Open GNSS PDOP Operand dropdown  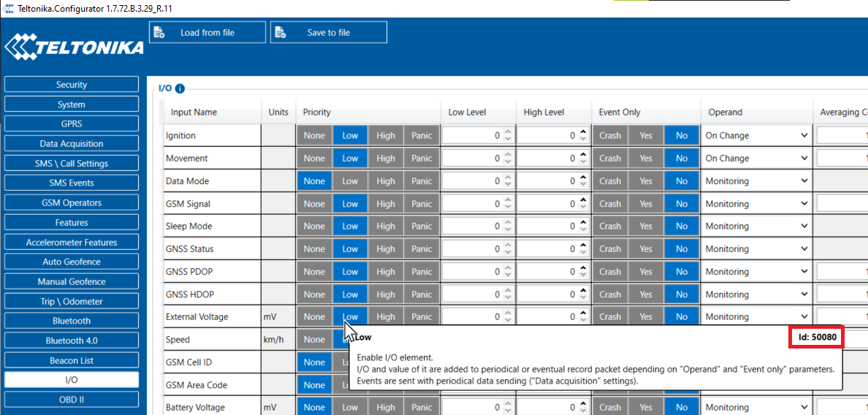tap(756, 272)
